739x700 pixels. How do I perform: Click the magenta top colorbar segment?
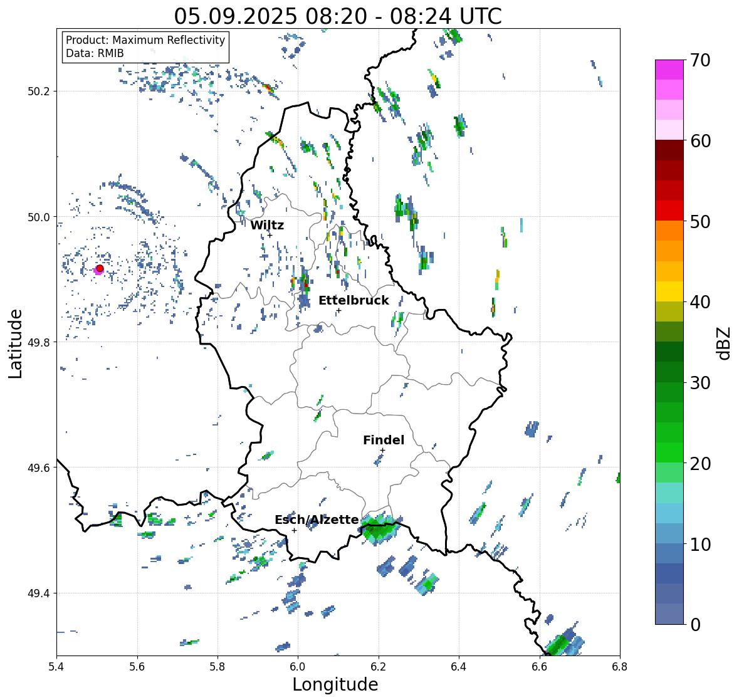669,70
